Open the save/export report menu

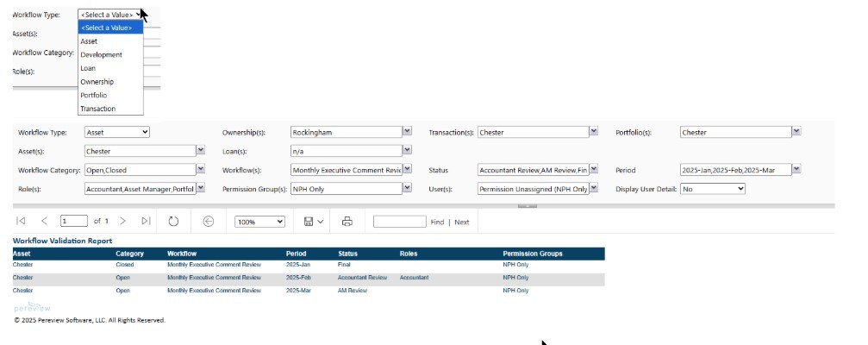313,222
